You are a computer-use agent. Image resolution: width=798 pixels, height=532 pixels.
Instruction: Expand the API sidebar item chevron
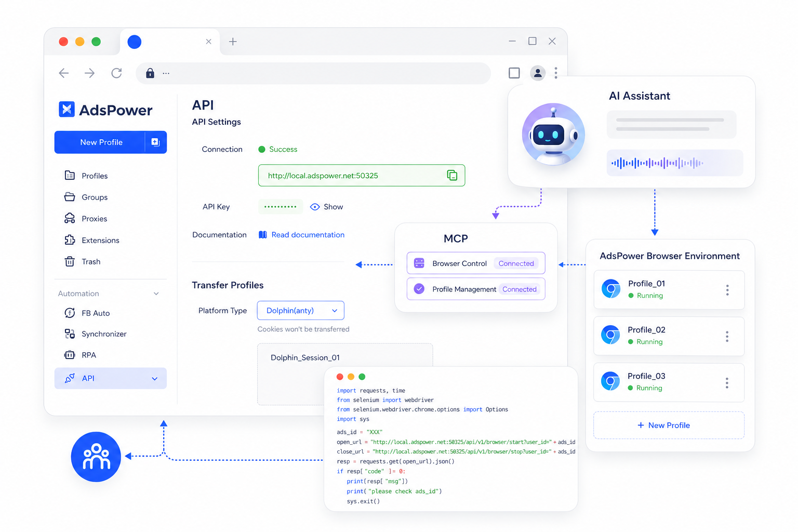(x=154, y=379)
